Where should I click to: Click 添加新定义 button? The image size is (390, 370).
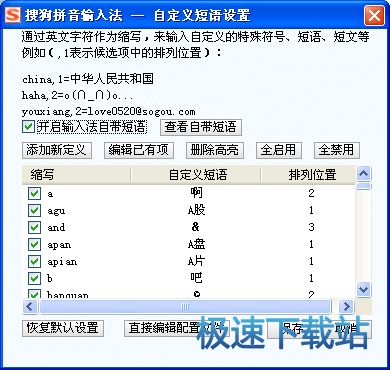click(57, 150)
